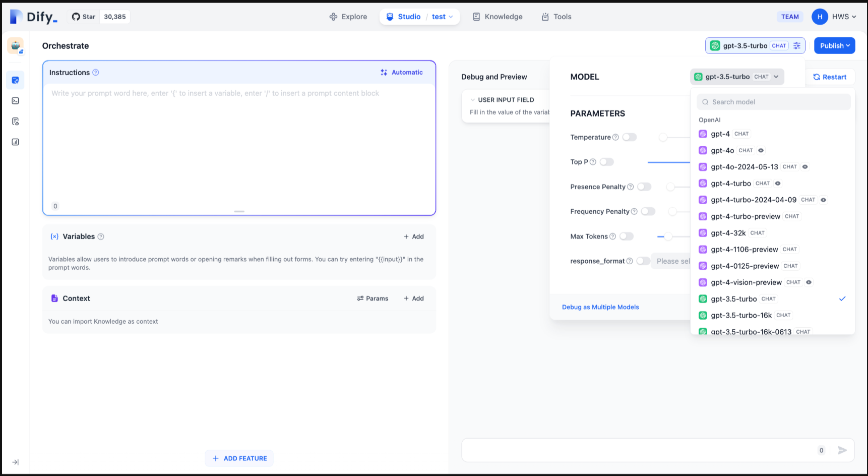This screenshot has height=476, width=868.
Task: Pick gpt-4-32k from the list
Action: (773, 233)
